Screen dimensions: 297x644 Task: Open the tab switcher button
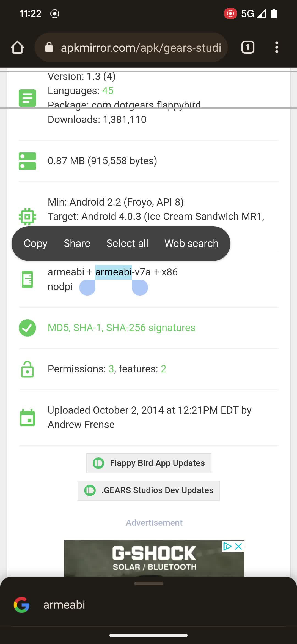click(x=248, y=47)
